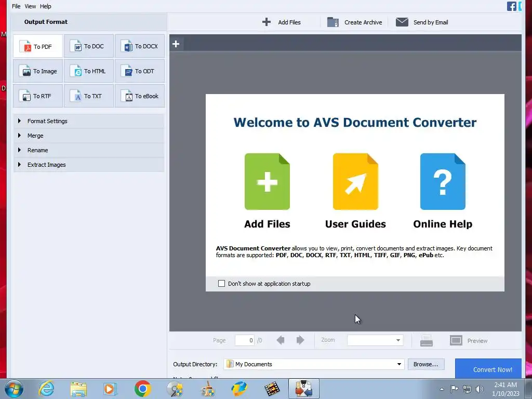
Task: Expand the Merge section
Action: [x=89, y=136]
